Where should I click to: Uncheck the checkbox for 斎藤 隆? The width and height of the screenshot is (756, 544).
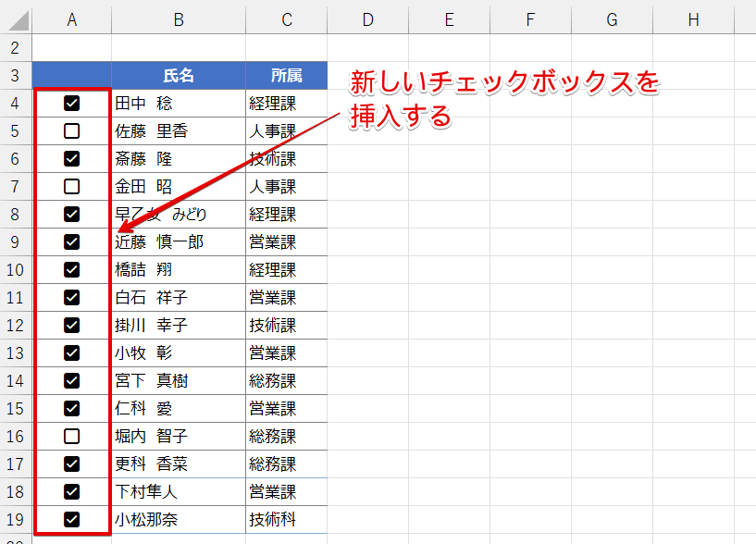(x=72, y=159)
